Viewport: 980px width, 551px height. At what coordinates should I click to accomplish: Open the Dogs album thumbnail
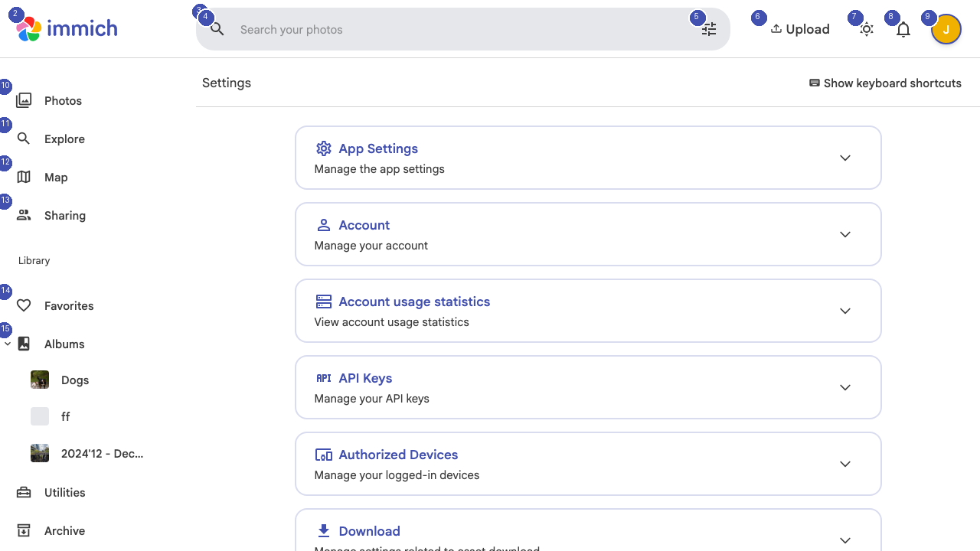(x=39, y=380)
